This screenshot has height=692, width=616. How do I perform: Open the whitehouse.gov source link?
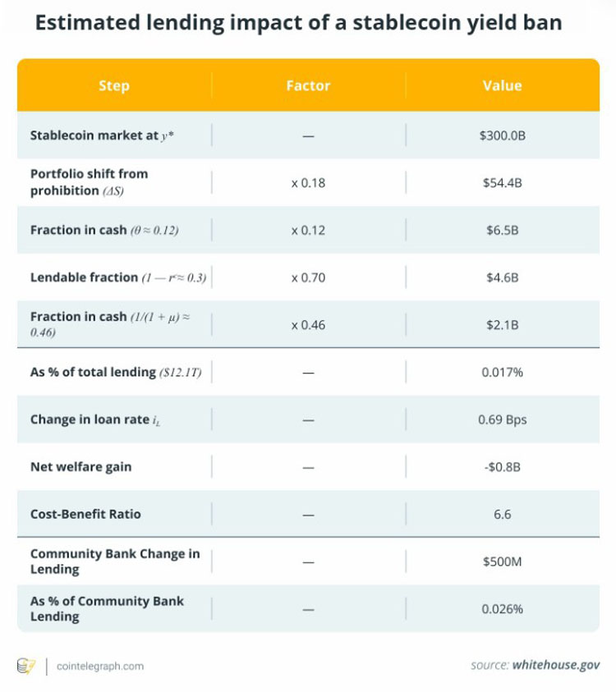coord(555,665)
